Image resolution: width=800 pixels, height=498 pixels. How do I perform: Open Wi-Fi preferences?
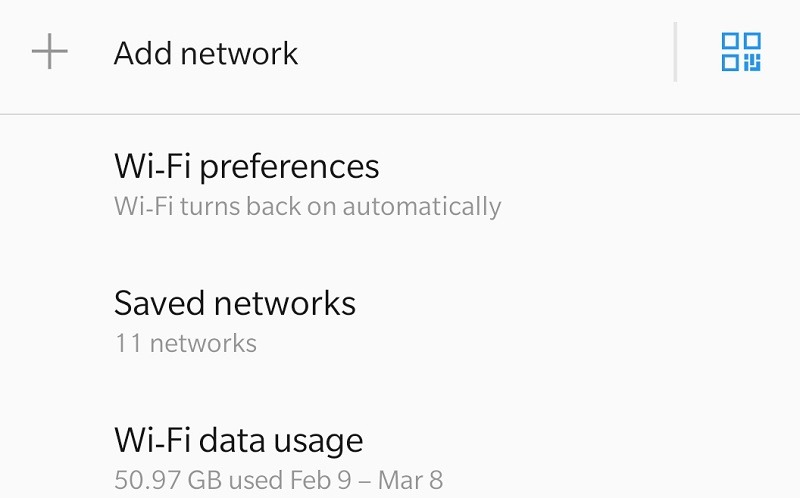tap(246, 166)
